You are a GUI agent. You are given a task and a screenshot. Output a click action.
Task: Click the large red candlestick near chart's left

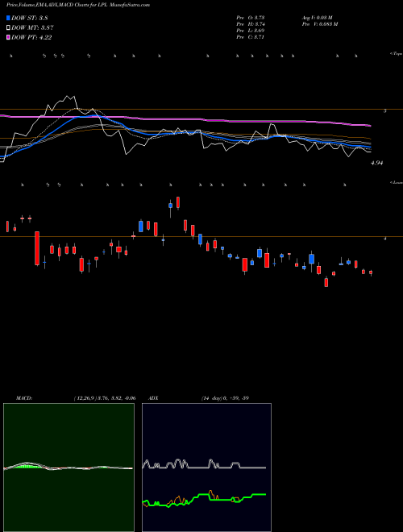coord(37,248)
